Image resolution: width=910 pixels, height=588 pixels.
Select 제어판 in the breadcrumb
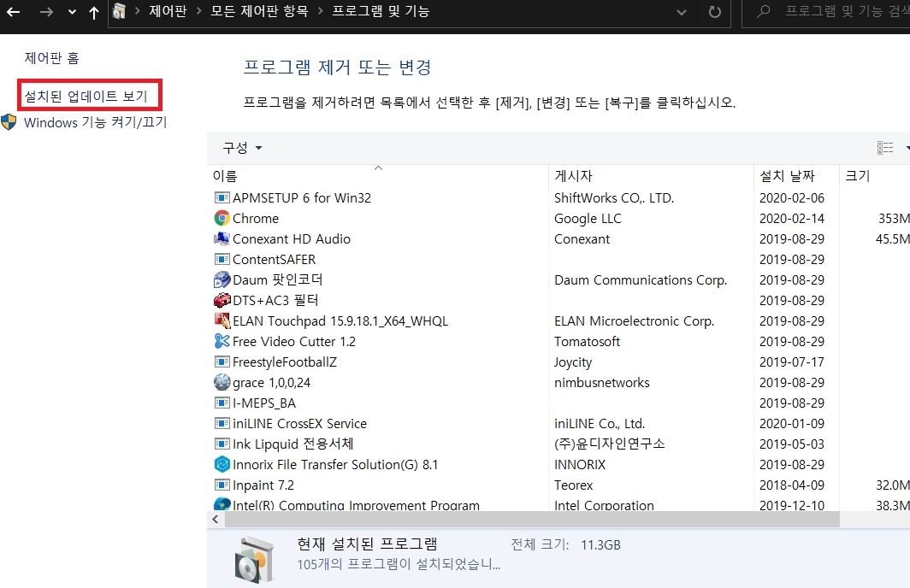coord(168,11)
